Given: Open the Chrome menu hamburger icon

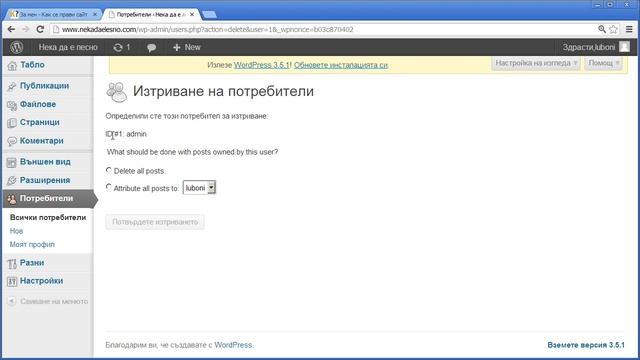Looking at the screenshot, I should pos(629,29).
